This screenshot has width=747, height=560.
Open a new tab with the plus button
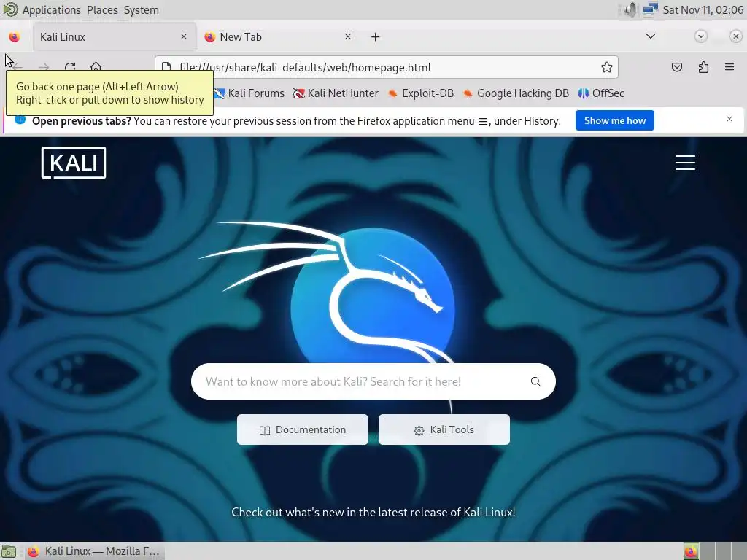click(376, 36)
